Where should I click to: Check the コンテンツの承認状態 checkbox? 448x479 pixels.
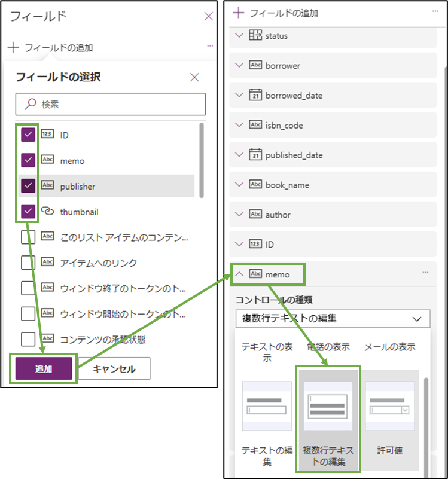point(28,339)
